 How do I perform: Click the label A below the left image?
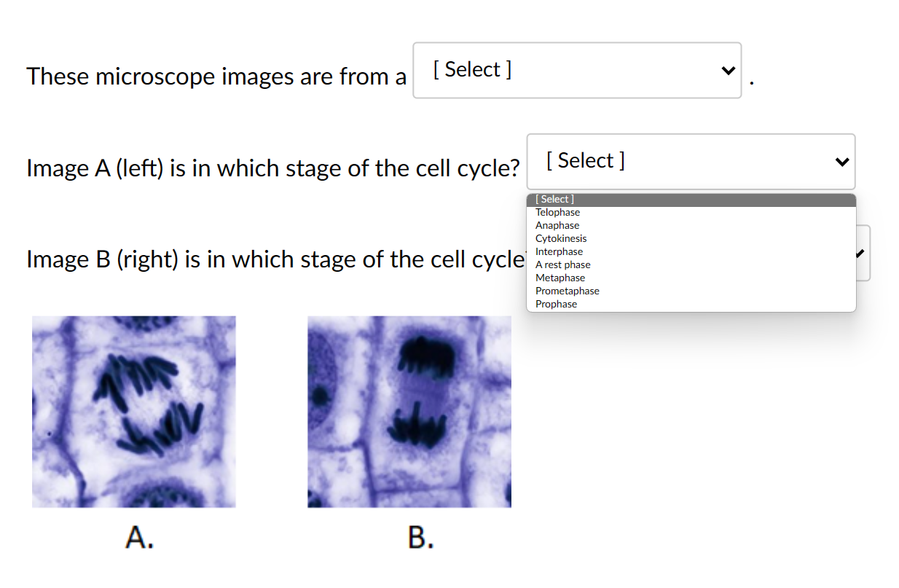(138, 539)
